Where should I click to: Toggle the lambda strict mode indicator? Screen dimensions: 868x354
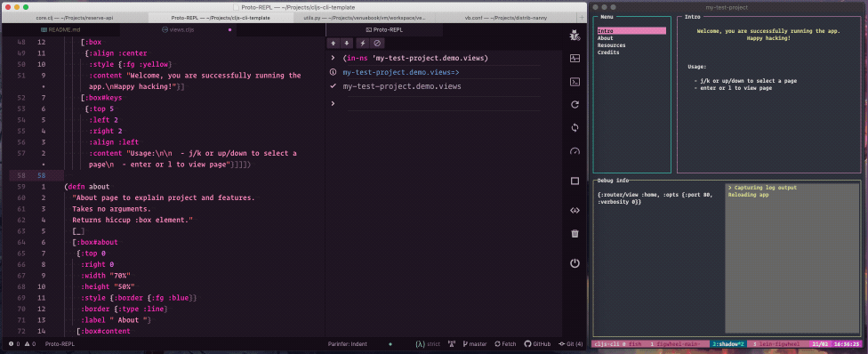click(x=429, y=344)
